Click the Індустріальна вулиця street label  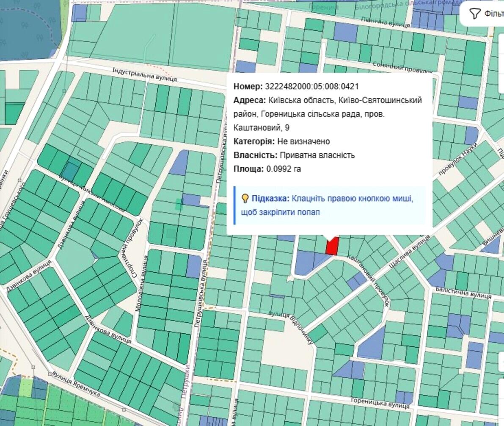click(144, 75)
